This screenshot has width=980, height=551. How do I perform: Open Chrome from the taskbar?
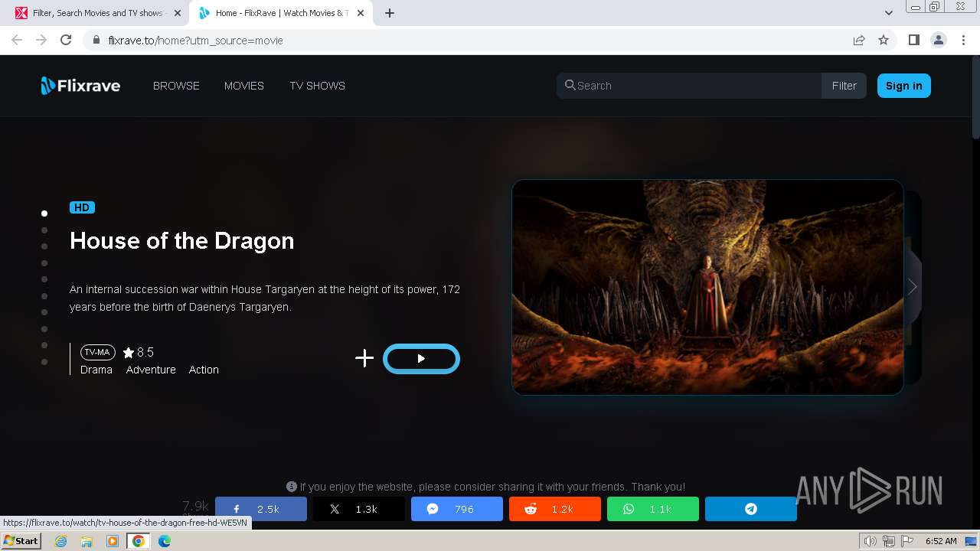[139, 541]
